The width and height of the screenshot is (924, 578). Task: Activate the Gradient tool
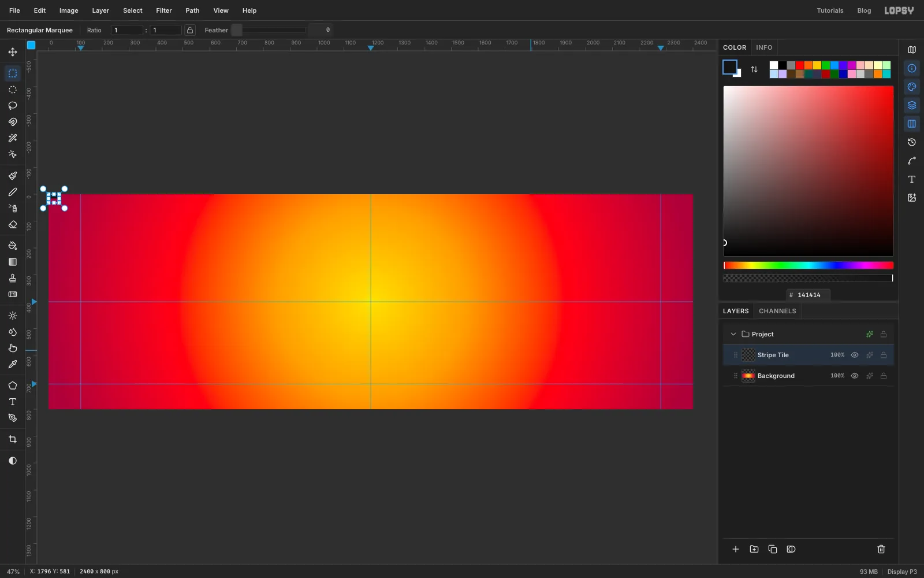pyautogui.click(x=13, y=262)
